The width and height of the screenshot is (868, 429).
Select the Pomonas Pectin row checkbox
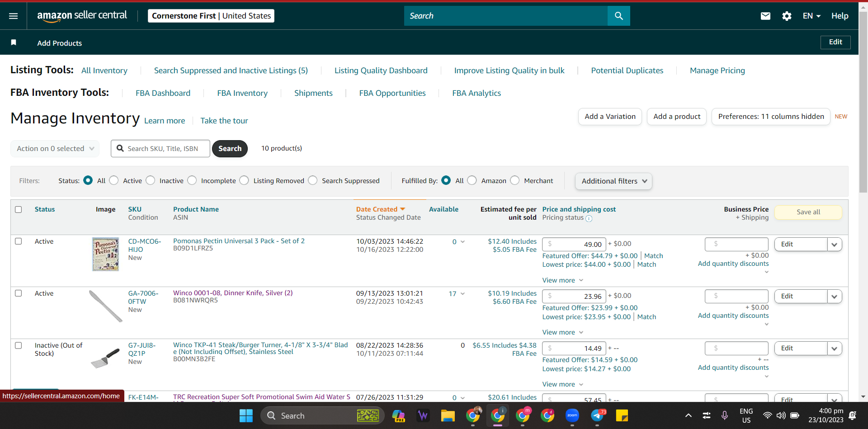tap(19, 241)
